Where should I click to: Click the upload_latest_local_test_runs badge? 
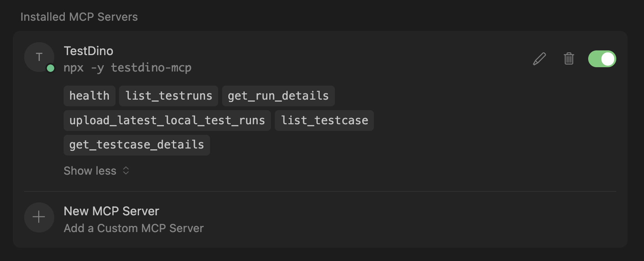(x=167, y=120)
